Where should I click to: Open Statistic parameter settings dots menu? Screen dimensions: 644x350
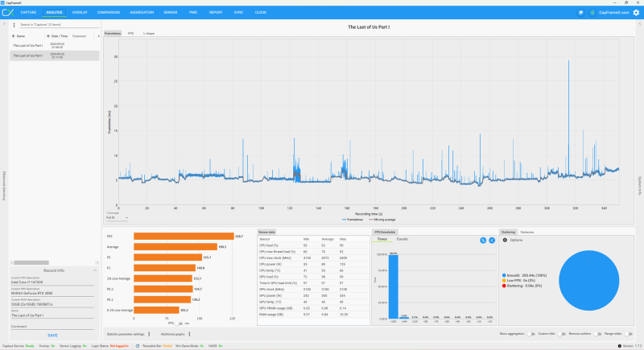coord(149,334)
